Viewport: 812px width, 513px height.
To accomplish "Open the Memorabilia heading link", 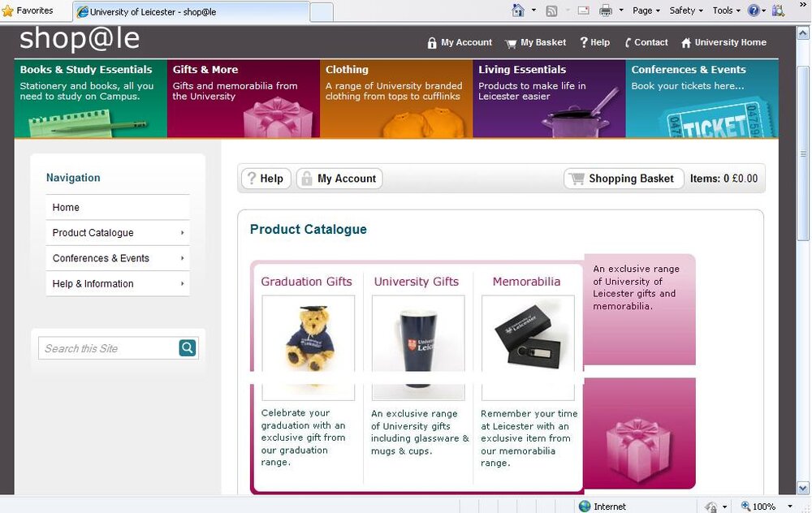I will (526, 282).
